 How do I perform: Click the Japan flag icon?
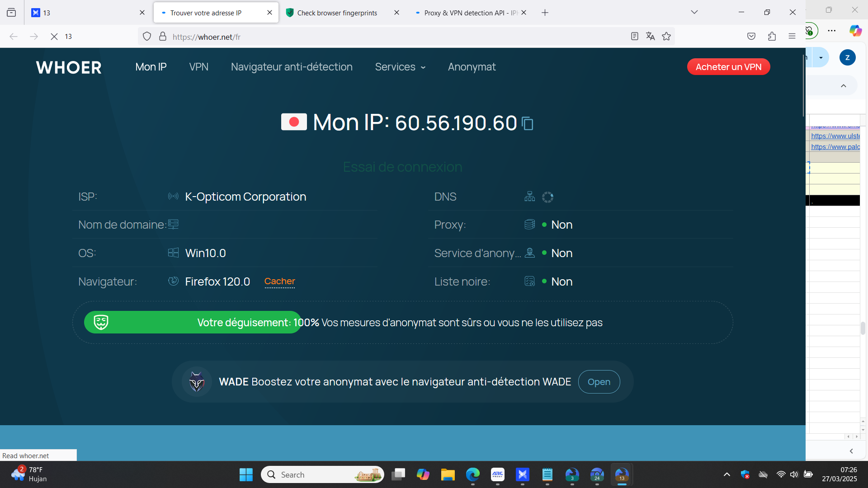(294, 122)
